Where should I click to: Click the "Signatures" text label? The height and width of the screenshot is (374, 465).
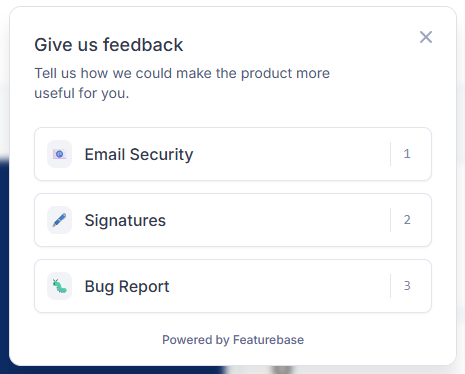click(x=125, y=220)
